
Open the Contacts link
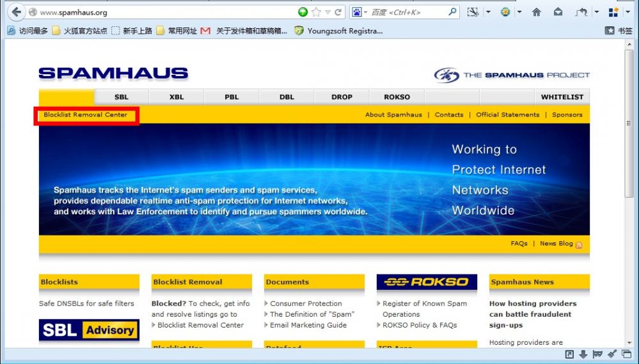[449, 115]
